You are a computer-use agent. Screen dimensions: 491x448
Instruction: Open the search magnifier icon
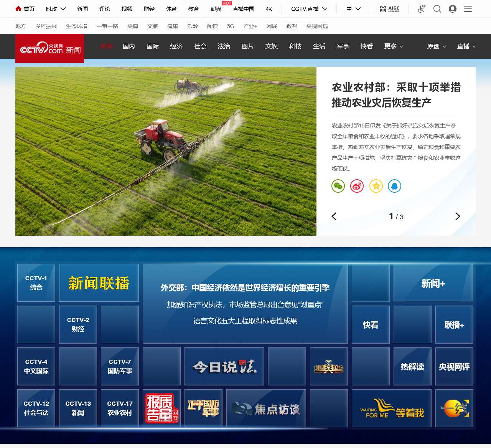point(437,8)
